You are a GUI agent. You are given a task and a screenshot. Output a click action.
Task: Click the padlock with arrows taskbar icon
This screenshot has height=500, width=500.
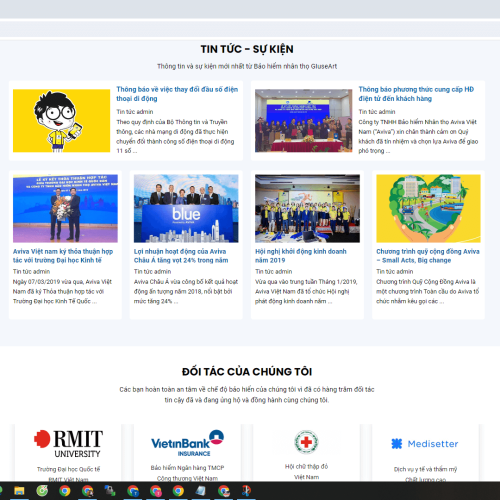(110, 491)
